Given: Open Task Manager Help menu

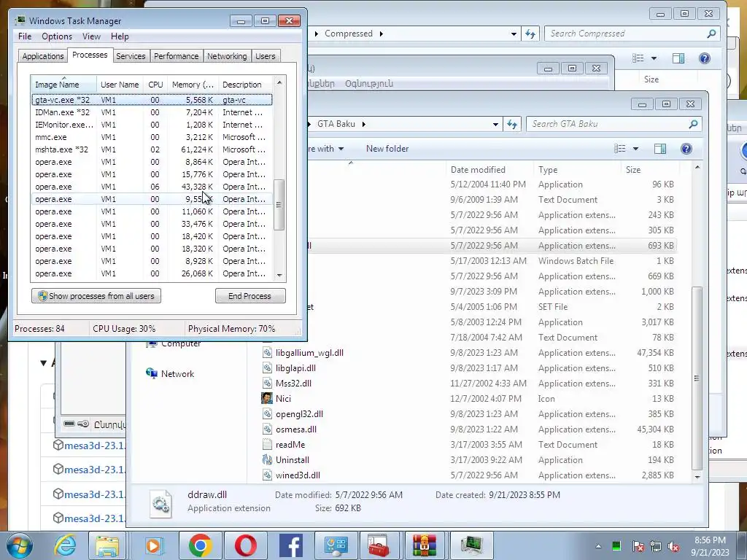Looking at the screenshot, I should click(120, 36).
